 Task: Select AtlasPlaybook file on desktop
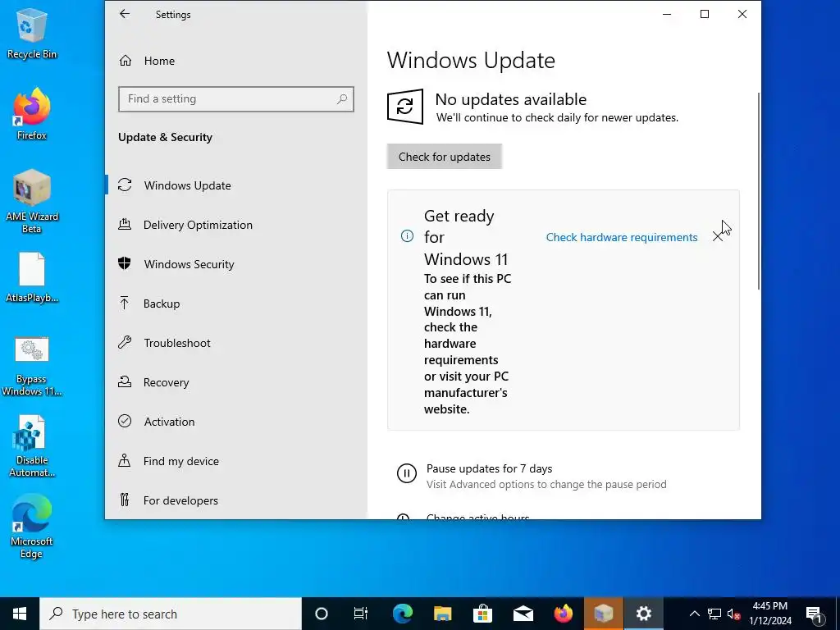coord(32,277)
